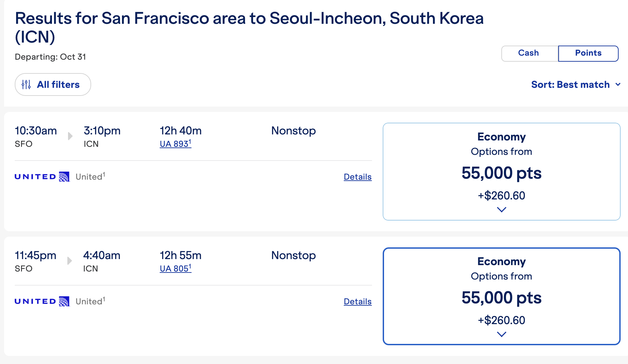Switch to Cash pricing

coord(529,53)
